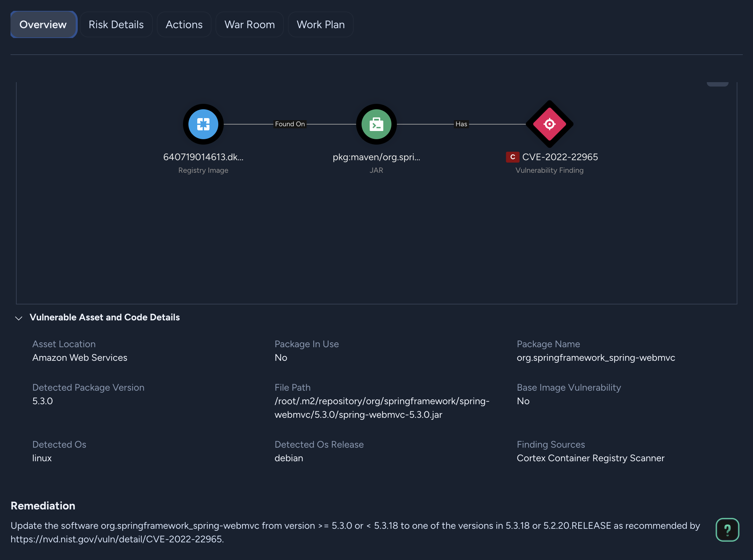The height and width of the screenshot is (560, 753).
Task: Click the Has relationship label
Action: coord(461,124)
